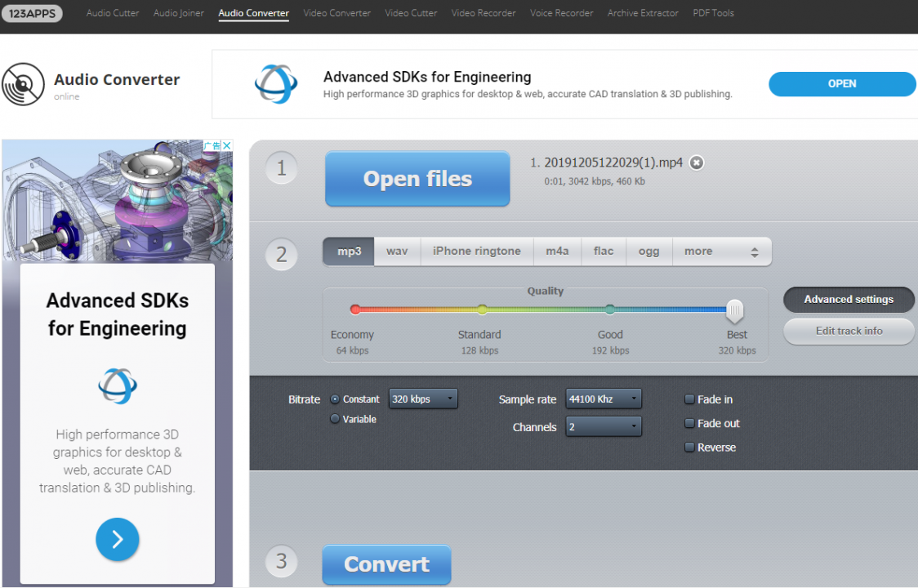918x588 pixels.
Task: Close the sidebar ad with X icon
Action: pos(227,145)
